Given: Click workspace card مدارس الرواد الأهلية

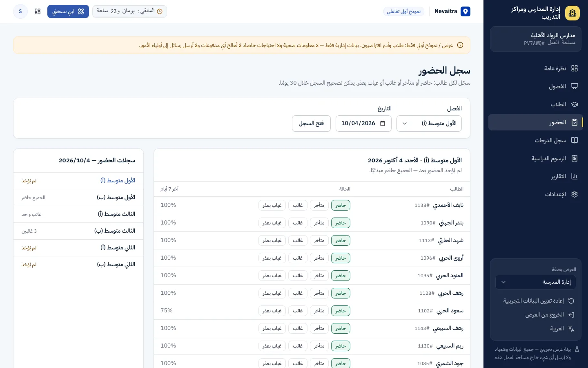Looking at the screenshot, I should click(x=536, y=39).
